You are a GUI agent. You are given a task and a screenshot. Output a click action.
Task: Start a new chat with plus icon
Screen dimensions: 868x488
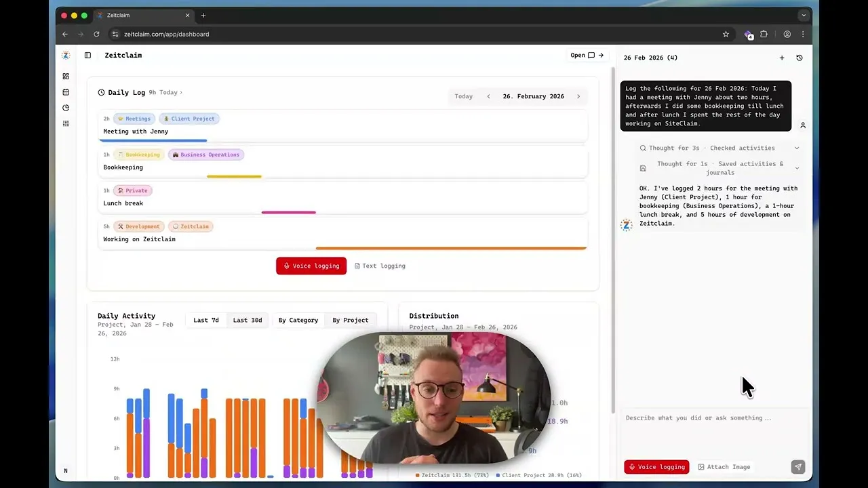782,58
